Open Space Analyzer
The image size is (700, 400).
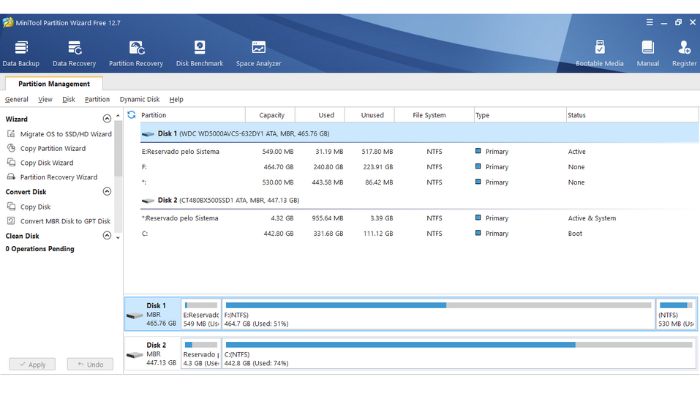[258, 54]
